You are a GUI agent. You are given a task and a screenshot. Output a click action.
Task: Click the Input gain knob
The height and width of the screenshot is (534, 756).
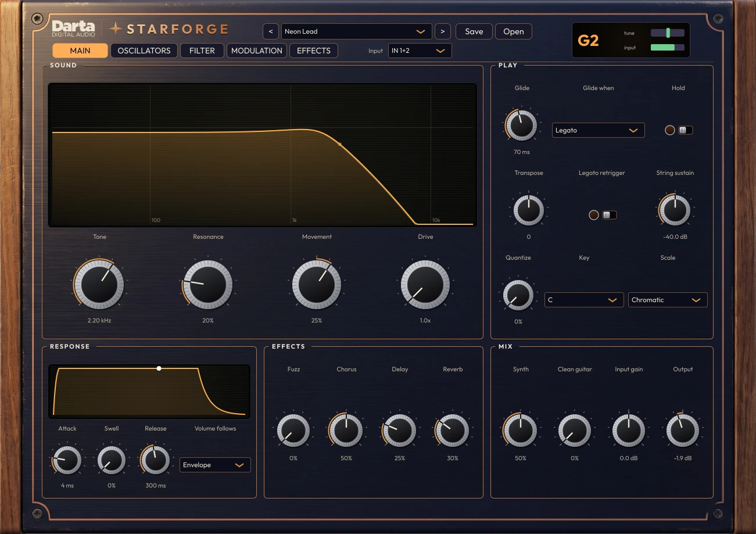click(629, 431)
